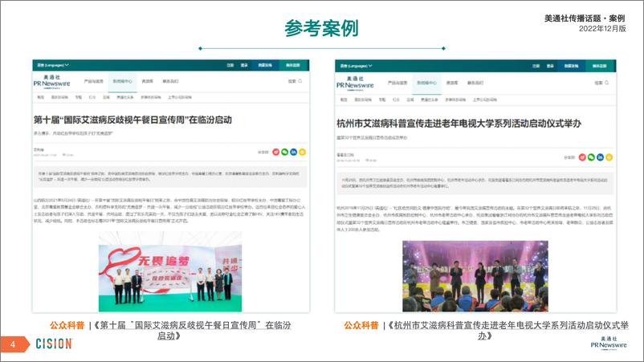Click rightmost teal top-bar button, left page
The width and height of the screenshot is (644, 362).
coord(293,65)
